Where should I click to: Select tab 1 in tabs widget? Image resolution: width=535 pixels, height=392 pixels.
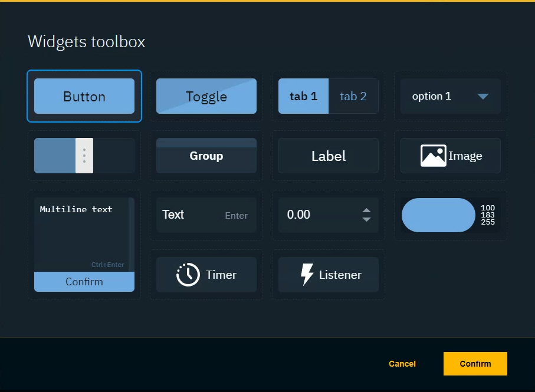pos(303,96)
